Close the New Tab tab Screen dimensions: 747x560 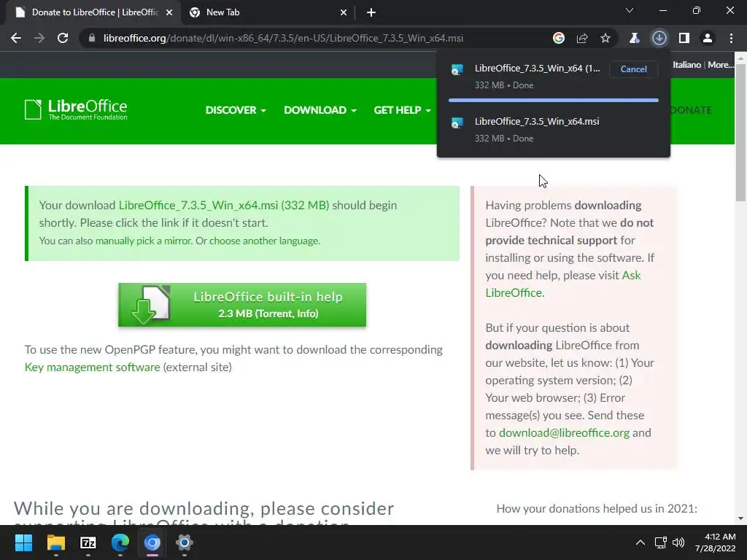coord(344,13)
